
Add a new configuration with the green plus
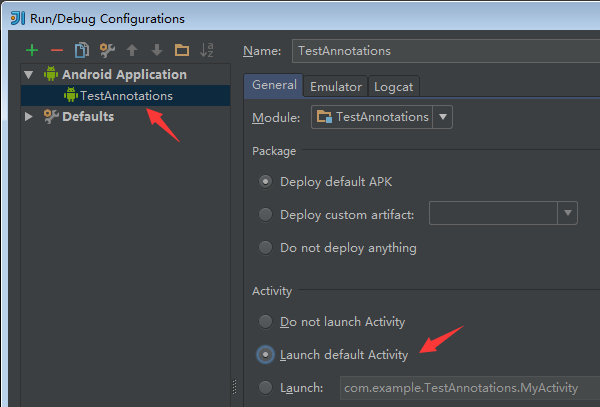pyautogui.click(x=32, y=50)
